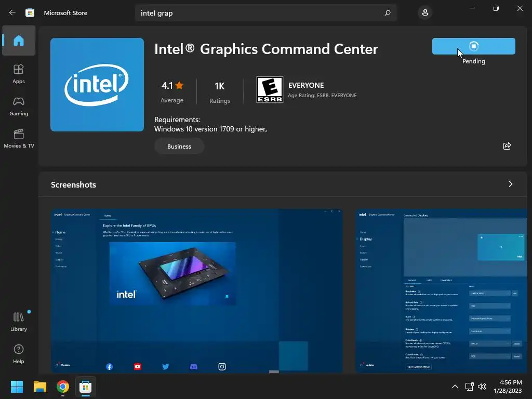Click the volume speaker tray icon
Viewport: 532px width, 399px height.
482,387
